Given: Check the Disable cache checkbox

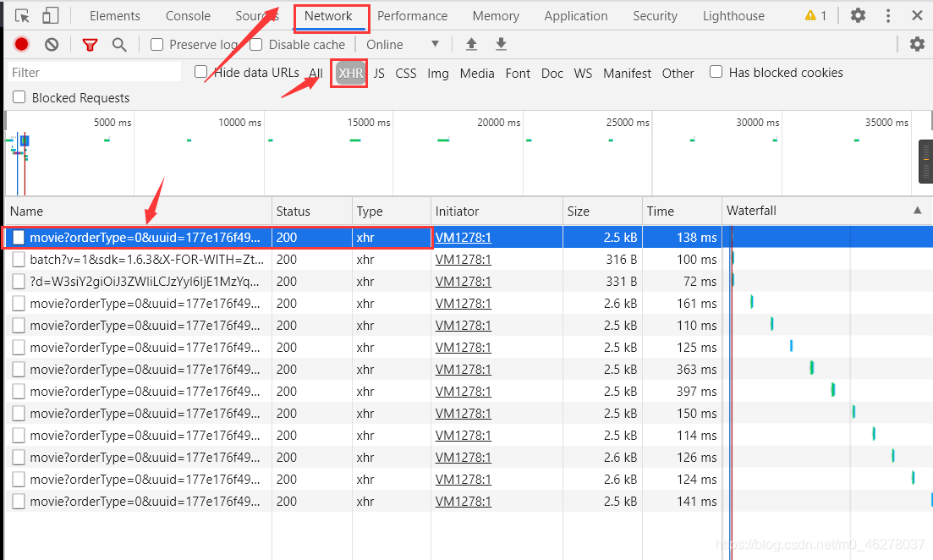Looking at the screenshot, I should [x=256, y=45].
